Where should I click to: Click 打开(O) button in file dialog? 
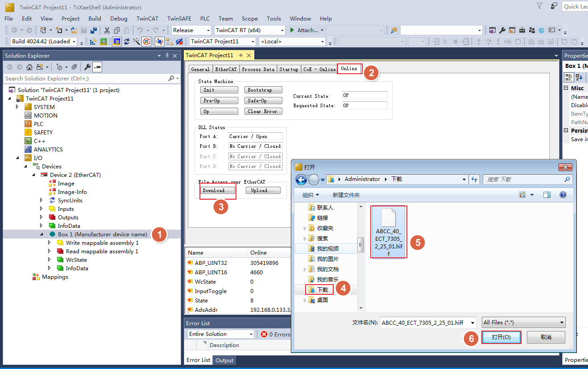tap(501, 337)
